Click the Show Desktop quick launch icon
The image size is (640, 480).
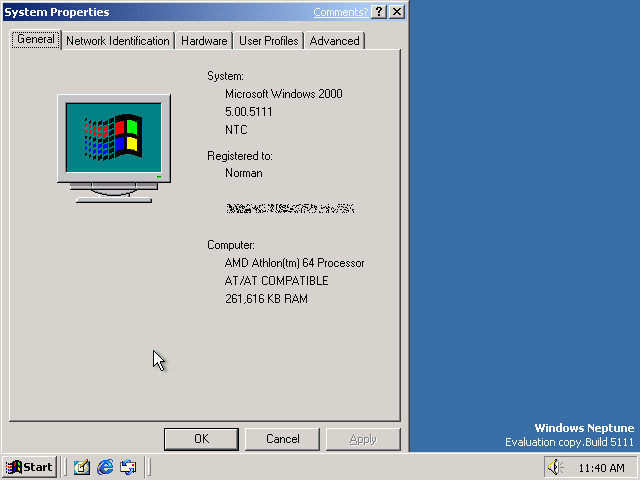click(82, 467)
